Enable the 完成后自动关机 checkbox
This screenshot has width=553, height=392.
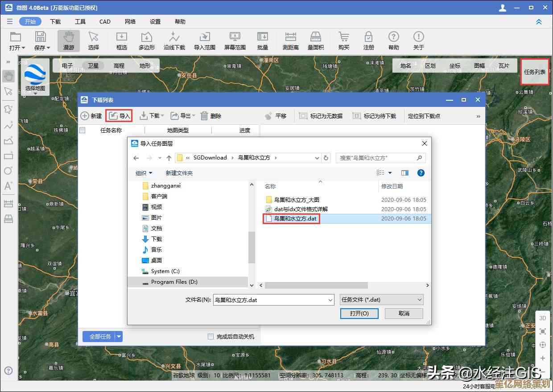click(x=211, y=337)
